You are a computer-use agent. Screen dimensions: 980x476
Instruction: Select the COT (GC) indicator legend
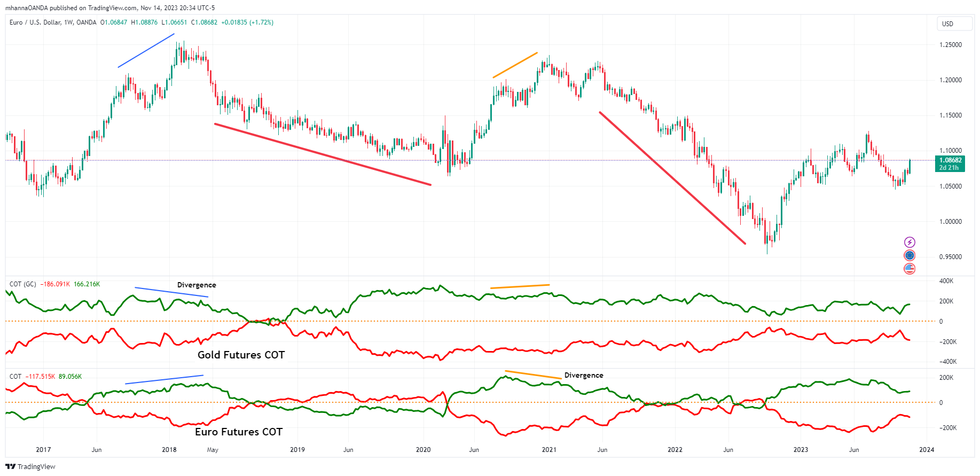(22, 284)
